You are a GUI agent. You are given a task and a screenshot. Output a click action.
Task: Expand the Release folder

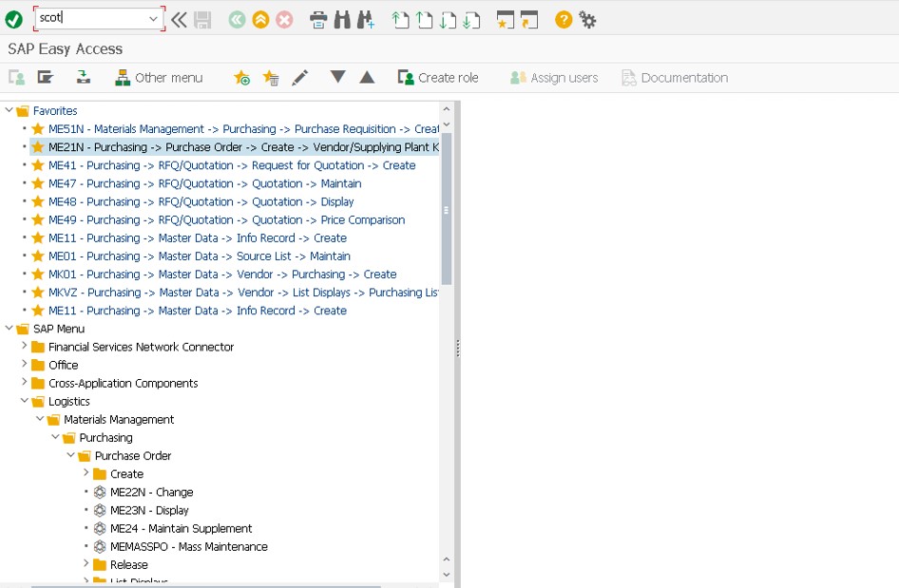[x=86, y=563]
